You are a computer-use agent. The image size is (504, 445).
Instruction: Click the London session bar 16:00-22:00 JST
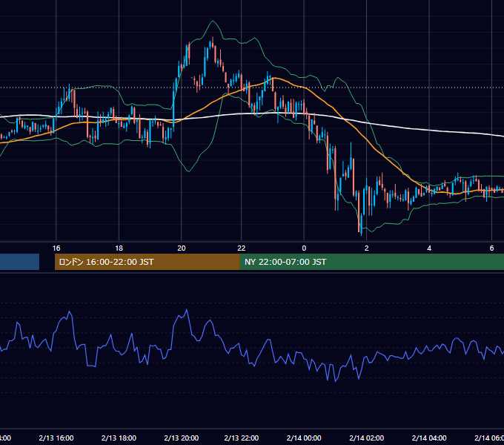147,262
